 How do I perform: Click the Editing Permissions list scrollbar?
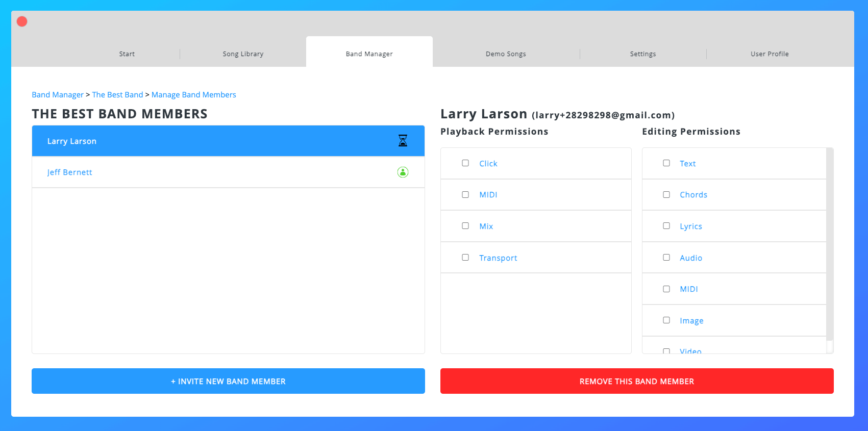pos(829,245)
